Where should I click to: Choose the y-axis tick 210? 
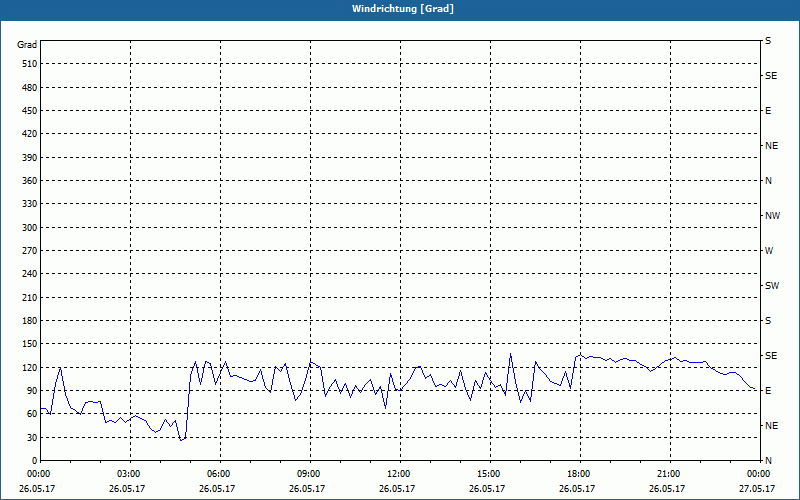pos(30,297)
